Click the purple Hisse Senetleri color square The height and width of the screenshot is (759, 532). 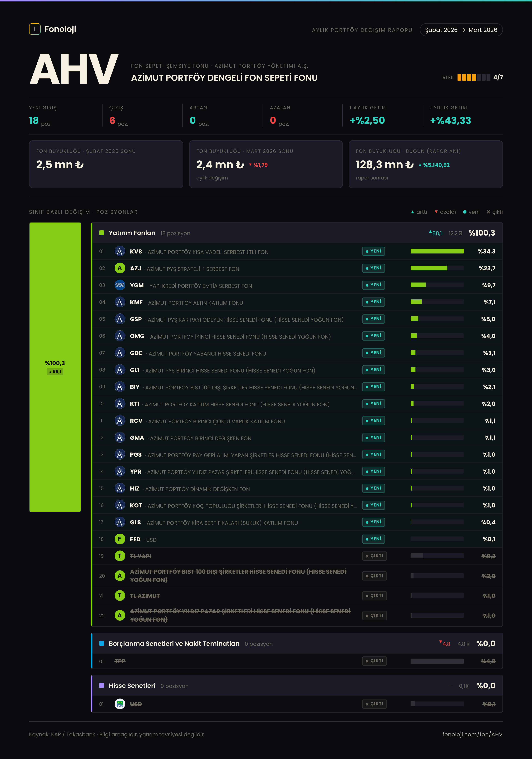pyautogui.click(x=102, y=686)
